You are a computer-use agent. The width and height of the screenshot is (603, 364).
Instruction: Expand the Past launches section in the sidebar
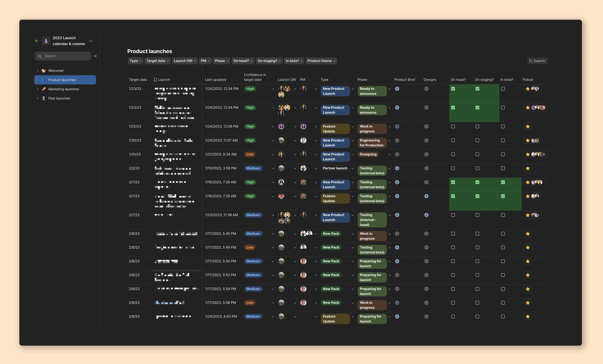pyautogui.click(x=37, y=98)
